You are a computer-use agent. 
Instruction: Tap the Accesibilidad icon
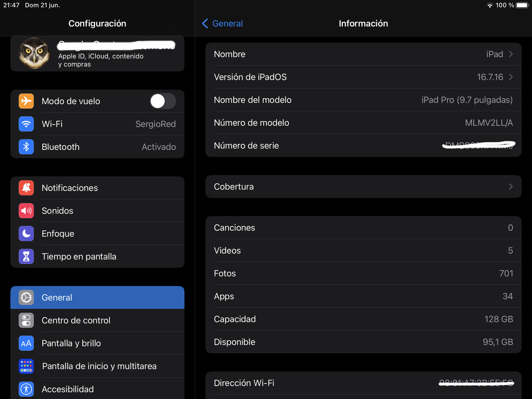click(26, 389)
